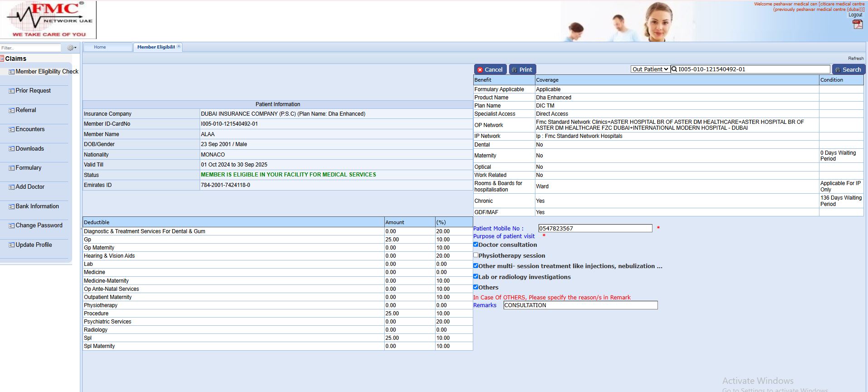Close the Member Eligibility tab
This screenshot has width=868, height=392.
pyautogui.click(x=179, y=46)
